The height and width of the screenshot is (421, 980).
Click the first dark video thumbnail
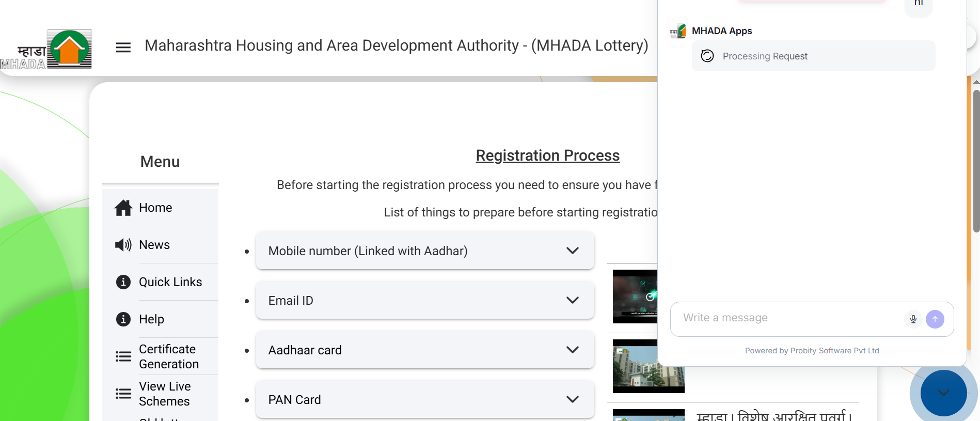tap(635, 297)
